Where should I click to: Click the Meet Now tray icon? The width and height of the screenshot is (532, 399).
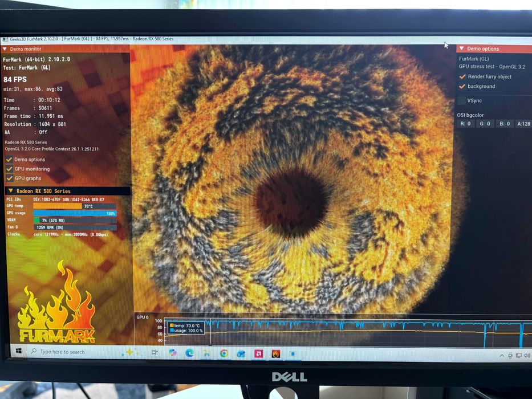coord(510,356)
